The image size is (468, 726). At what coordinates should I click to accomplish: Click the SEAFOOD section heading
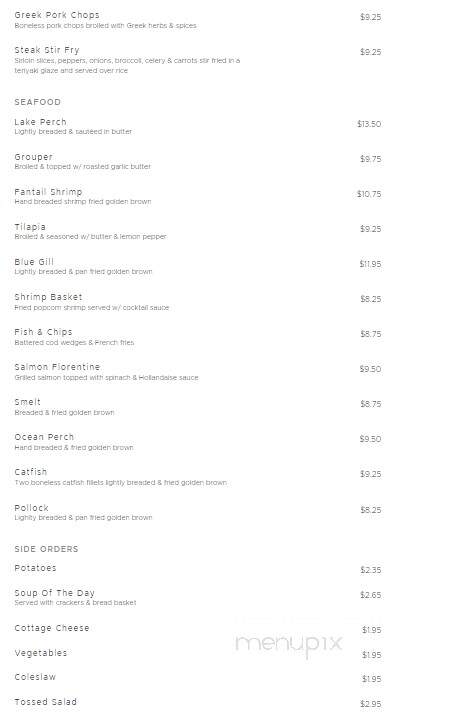(37, 102)
